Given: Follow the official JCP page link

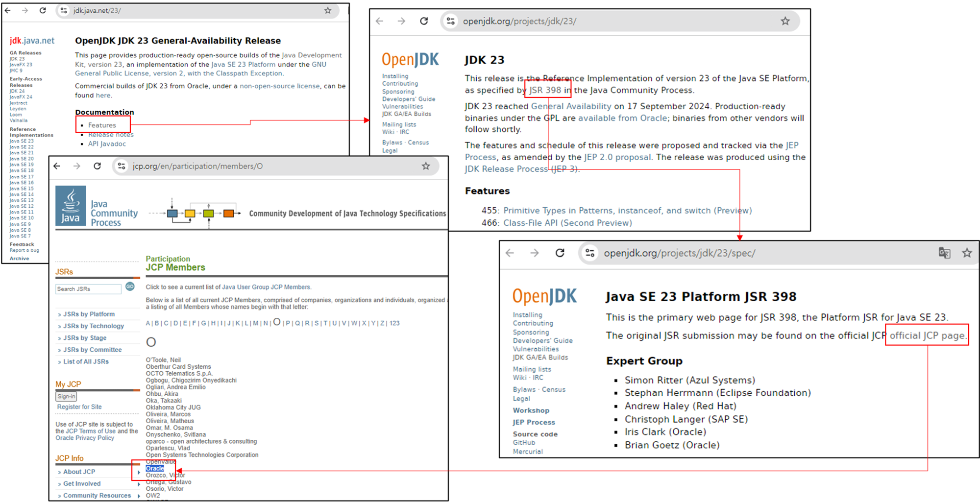Looking at the screenshot, I should [x=927, y=335].
